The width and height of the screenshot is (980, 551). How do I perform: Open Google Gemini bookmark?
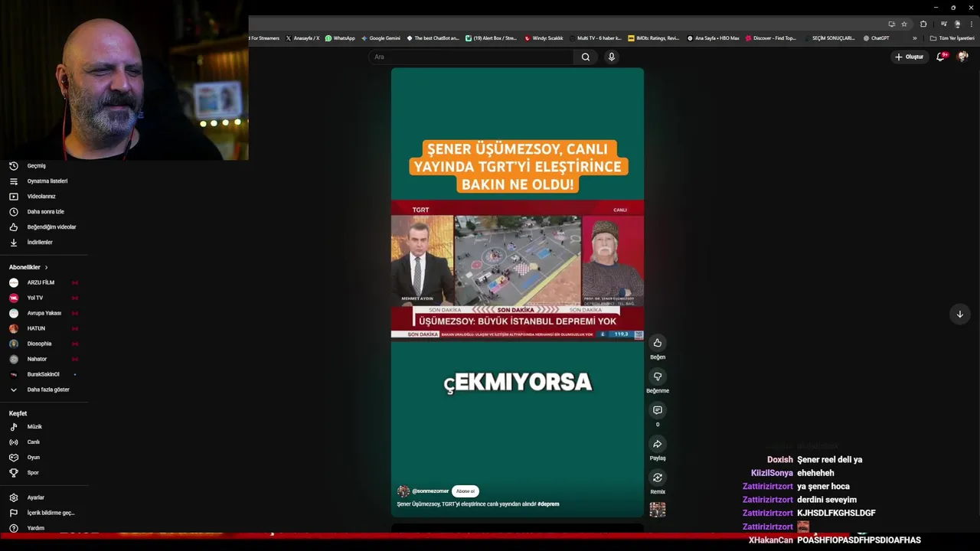pyautogui.click(x=381, y=38)
